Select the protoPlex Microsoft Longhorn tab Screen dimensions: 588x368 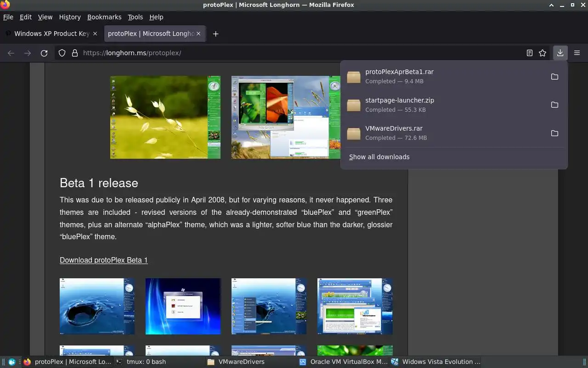[155, 34]
